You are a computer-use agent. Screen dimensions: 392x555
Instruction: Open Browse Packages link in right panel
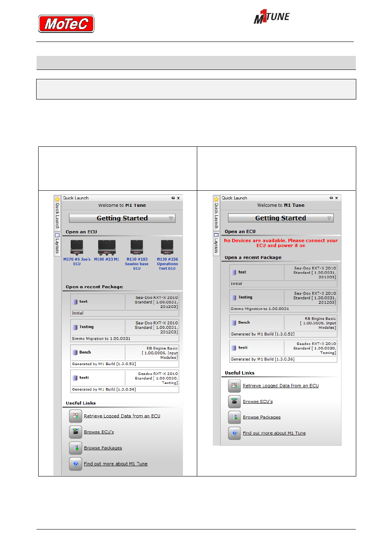coord(262,417)
